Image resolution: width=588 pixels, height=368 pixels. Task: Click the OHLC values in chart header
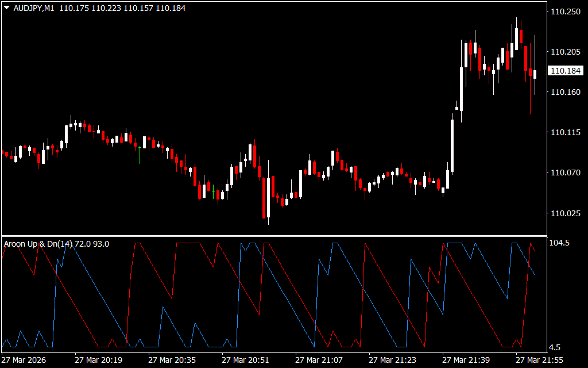click(122, 9)
